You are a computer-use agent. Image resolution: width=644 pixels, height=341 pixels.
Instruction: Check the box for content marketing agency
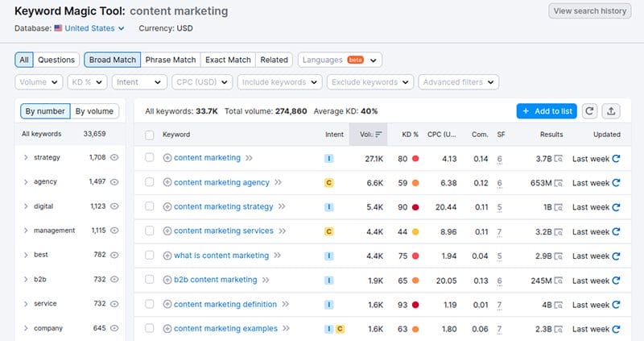[150, 182]
